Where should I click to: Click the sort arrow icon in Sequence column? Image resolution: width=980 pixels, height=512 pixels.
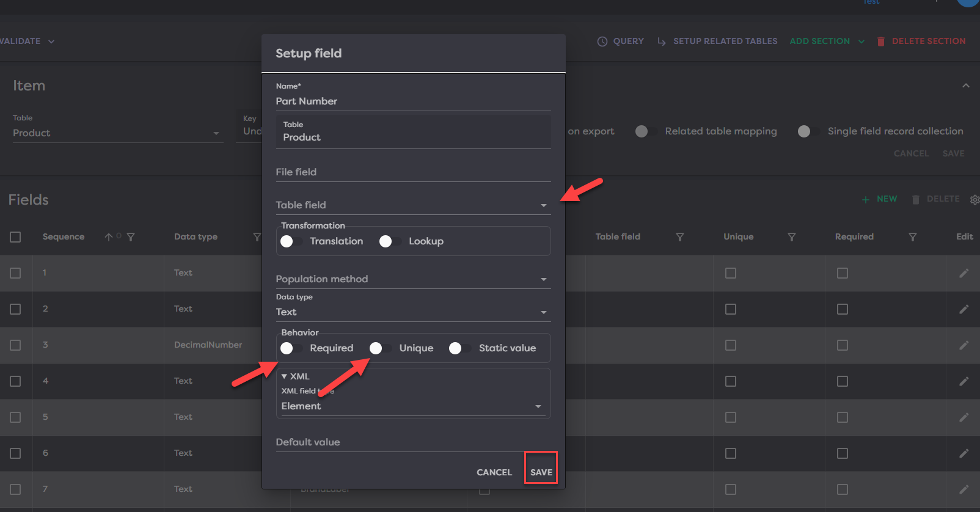point(108,237)
